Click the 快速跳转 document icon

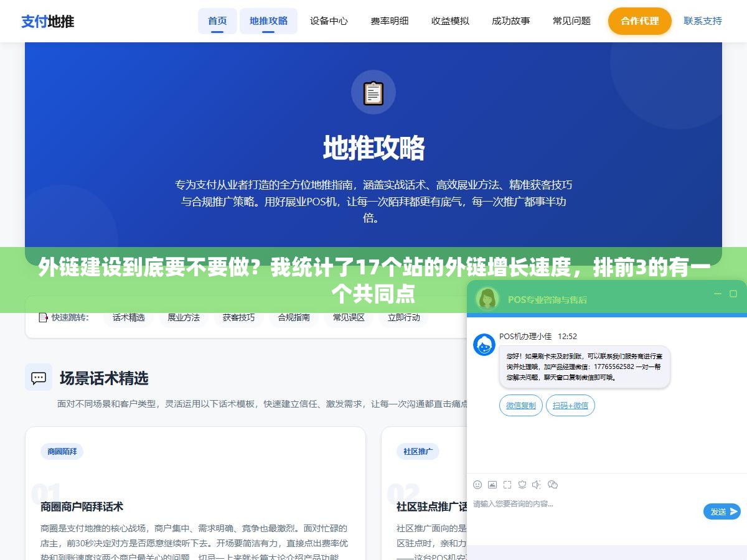43,317
